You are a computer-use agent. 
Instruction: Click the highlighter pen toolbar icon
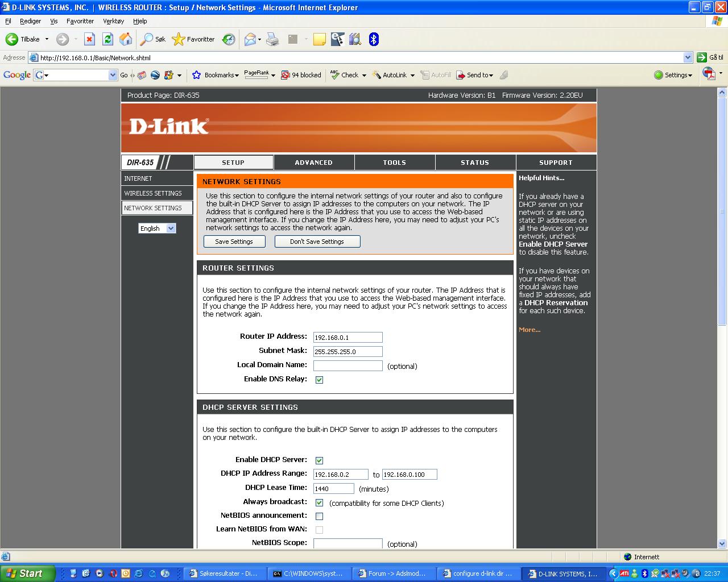pyautogui.click(x=504, y=75)
